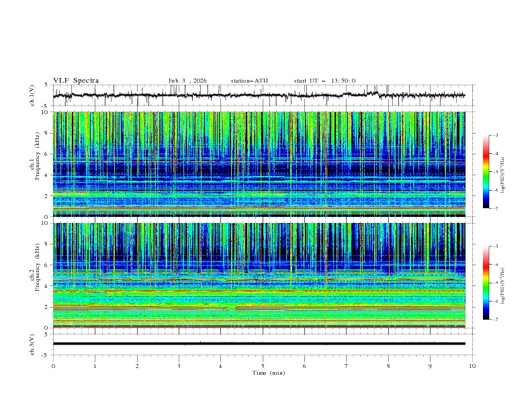The image size is (532, 411).
Task: Click the '8' kHz tick on ch.1 axis
Action: point(48,133)
